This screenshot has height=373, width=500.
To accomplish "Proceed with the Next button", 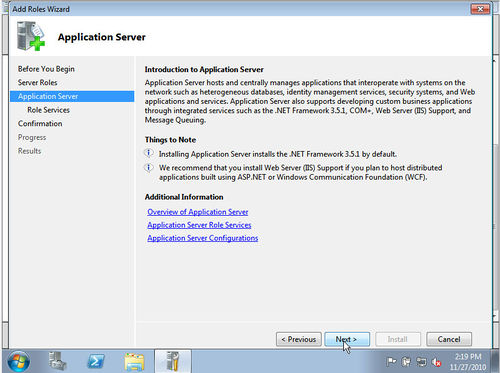I will coord(347,339).
